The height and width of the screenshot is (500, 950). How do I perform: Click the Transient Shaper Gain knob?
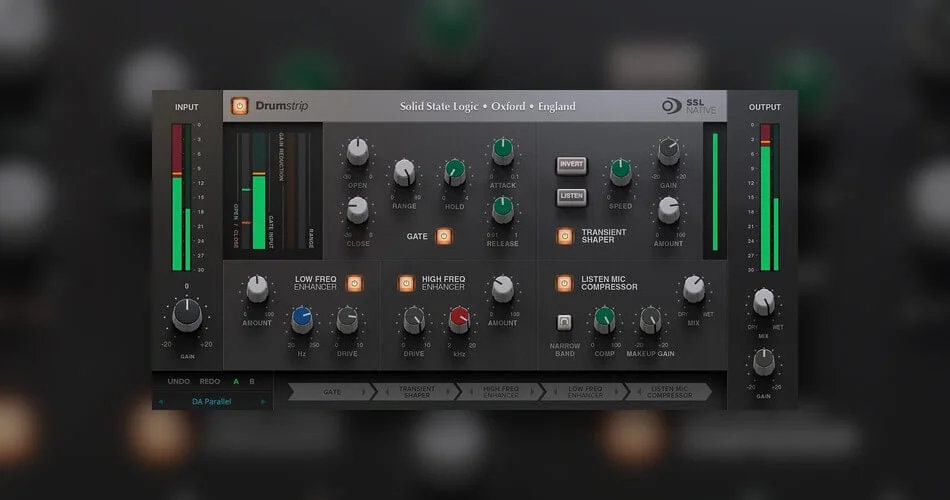point(668,152)
